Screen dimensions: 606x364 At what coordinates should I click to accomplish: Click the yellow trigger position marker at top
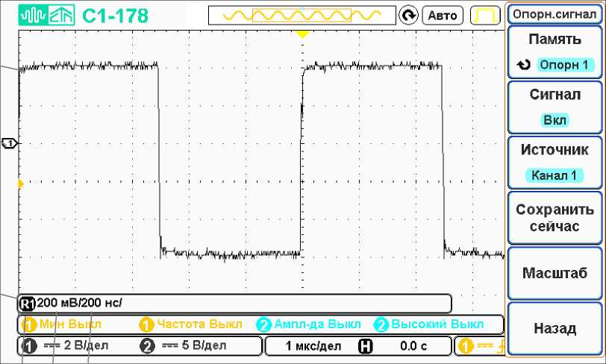[x=302, y=35]
